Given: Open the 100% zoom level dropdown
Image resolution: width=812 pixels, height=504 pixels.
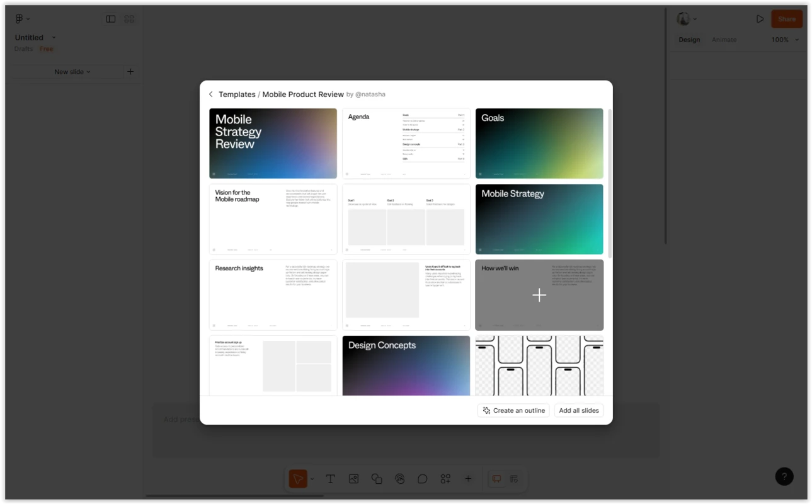Looking at the screenshot, I should [784, 40].
